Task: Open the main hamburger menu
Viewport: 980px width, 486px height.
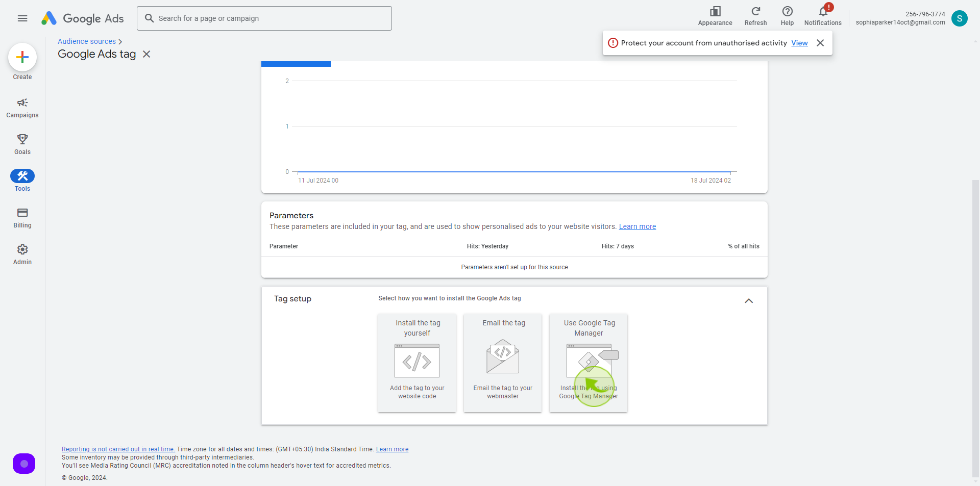Action: click(22, 18)
